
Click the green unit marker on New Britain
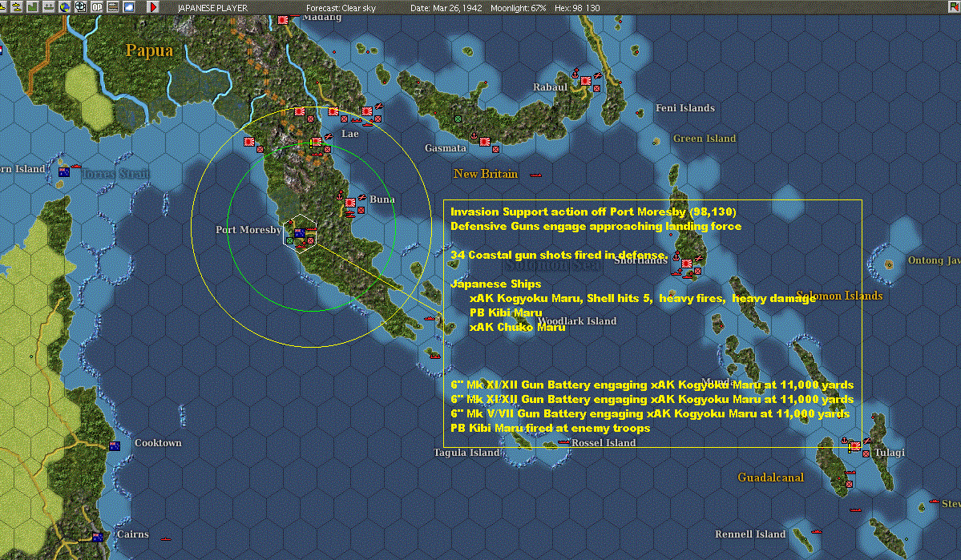pyautogui.click(x=458, y=119)
